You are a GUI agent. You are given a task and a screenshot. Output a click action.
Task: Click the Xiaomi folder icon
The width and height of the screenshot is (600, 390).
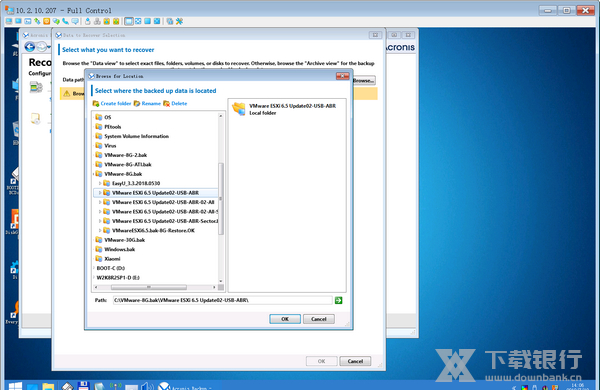(x=99, y=259)
